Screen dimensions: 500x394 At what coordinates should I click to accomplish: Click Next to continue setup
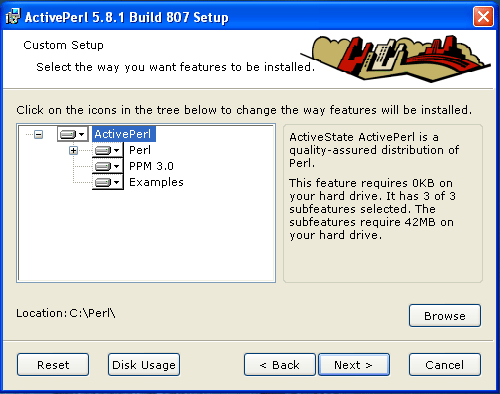pos(354,365)
